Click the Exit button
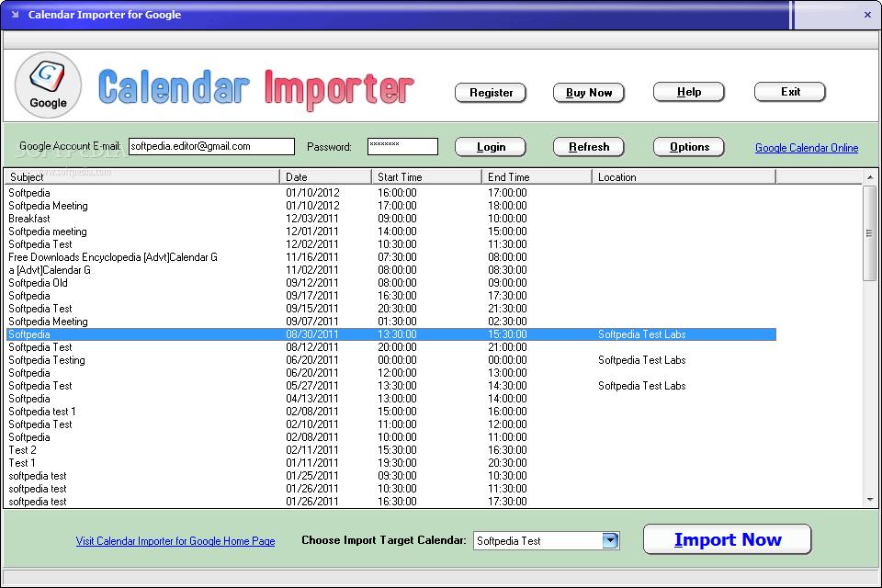This screenshot has width=882, height=588. click(x=790, y=92)
